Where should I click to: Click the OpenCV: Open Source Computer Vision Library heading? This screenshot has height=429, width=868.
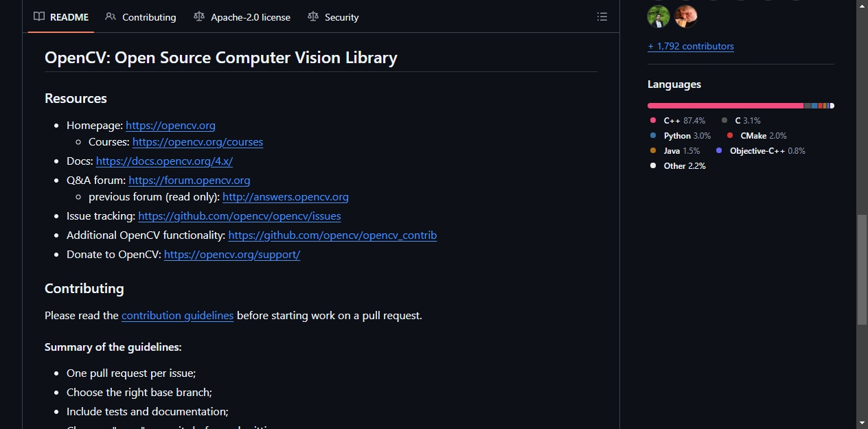[x=221, y=58]
